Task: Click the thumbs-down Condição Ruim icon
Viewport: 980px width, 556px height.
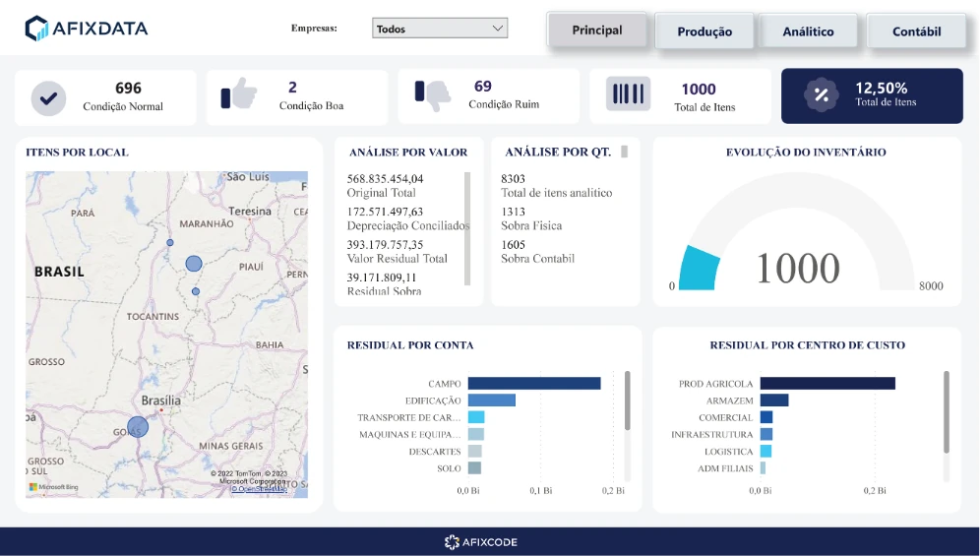Action: 432,95
